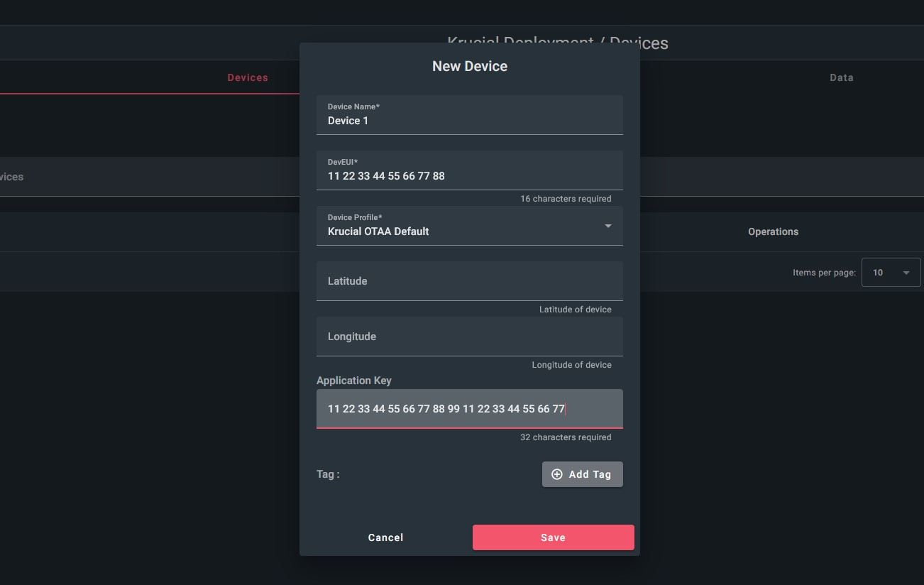
Task: Click the Application Key label
Action: click(354, 381)
